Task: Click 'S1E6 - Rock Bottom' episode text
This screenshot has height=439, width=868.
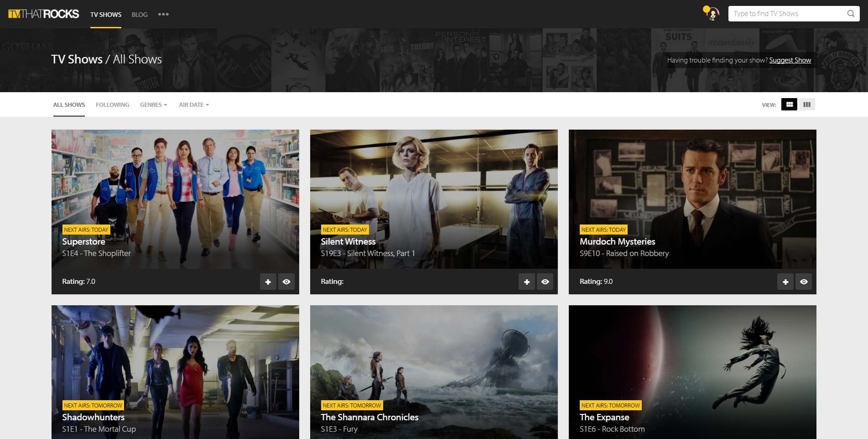Action: pos(612,429)
